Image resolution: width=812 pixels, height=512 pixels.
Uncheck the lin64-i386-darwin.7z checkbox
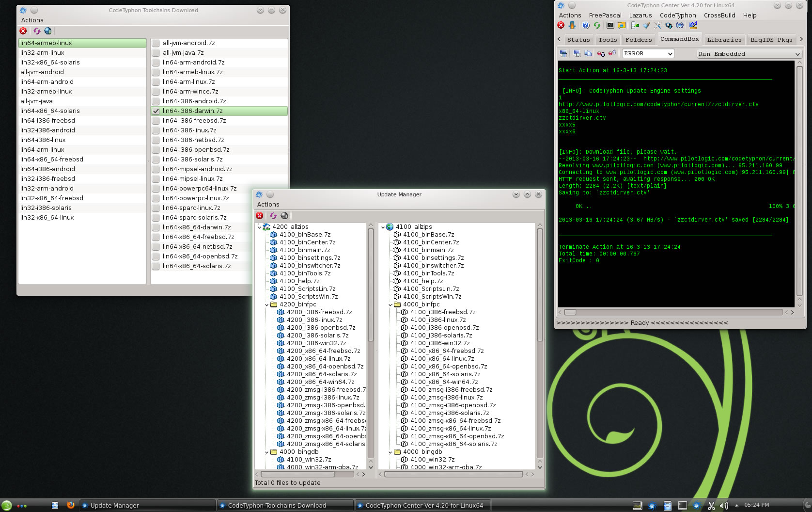click(x=156, y=111)
